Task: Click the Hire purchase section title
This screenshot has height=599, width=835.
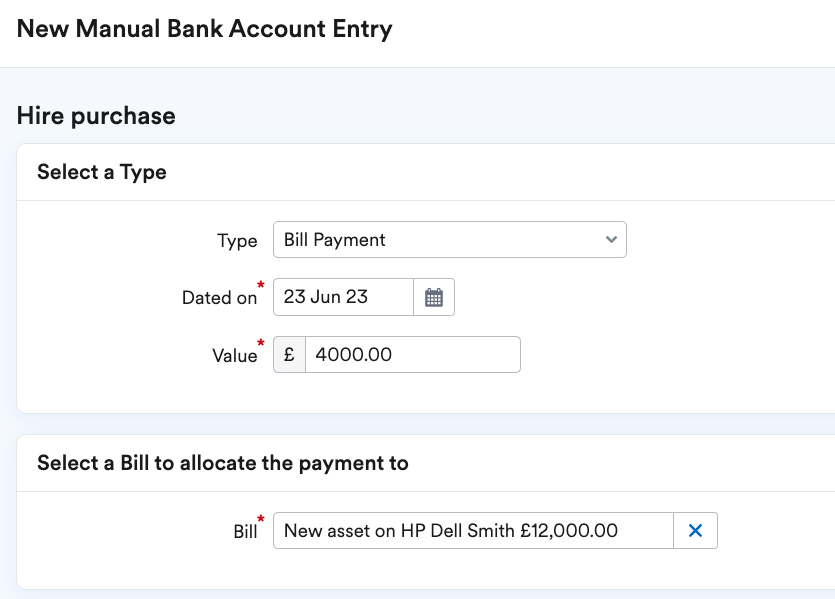Action: tap(95, 115)
